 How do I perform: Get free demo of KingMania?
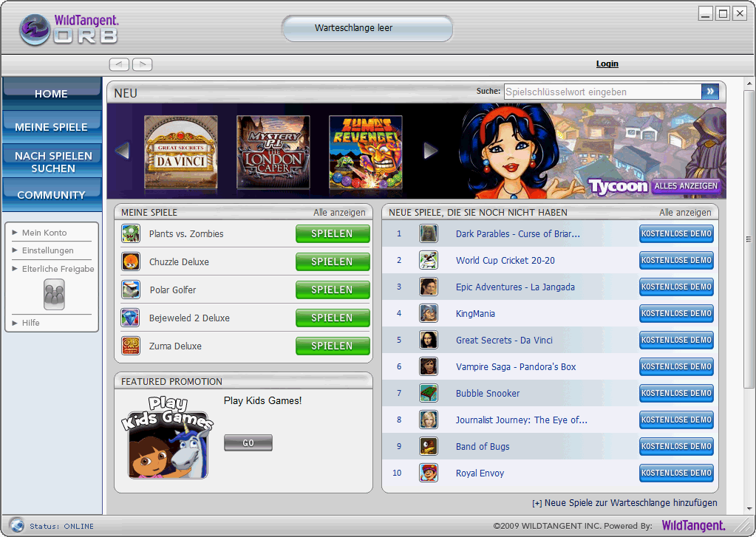click(676, 313)
